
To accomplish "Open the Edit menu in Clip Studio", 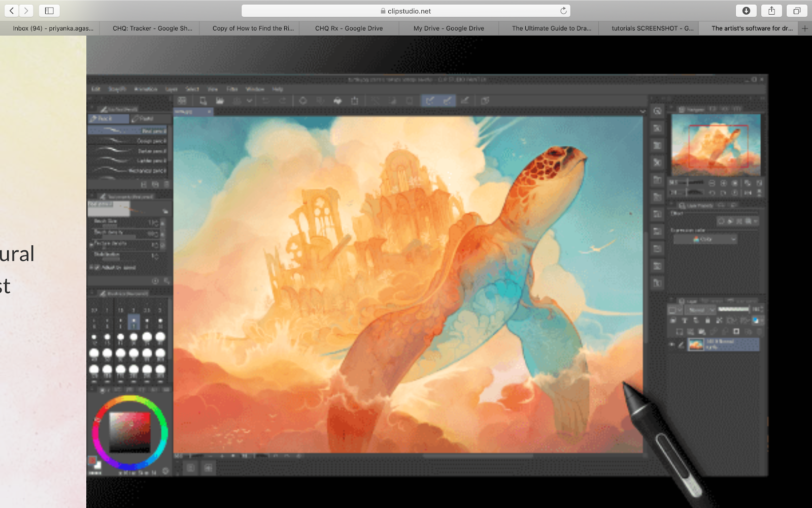I will tap(96, 89).
